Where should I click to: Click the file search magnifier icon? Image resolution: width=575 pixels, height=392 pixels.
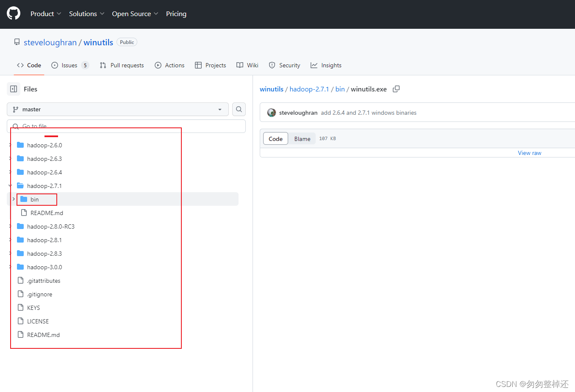(x=239, y=109)
